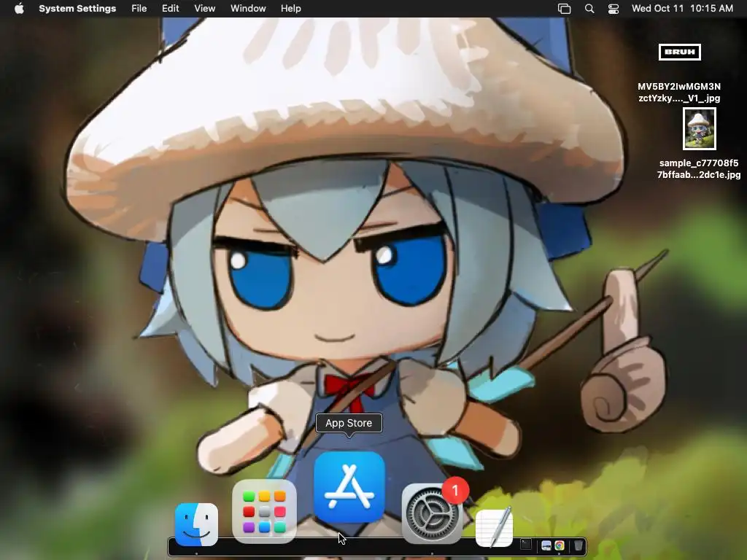The height and width of the screenshot is (560, 747).
Task: Select the mushroom character thumbnail on desktop
Action: point(700,128)
